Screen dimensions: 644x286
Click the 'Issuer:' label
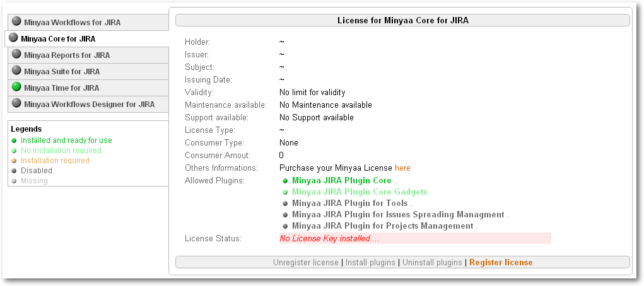(197, 55)
